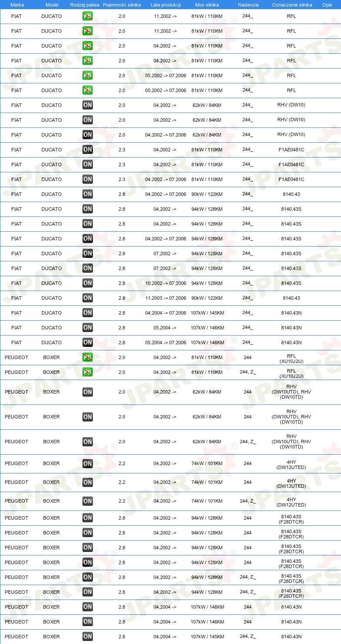Click 8140.43 engine code in the 11.2003 row

click(x=291, y=298)
